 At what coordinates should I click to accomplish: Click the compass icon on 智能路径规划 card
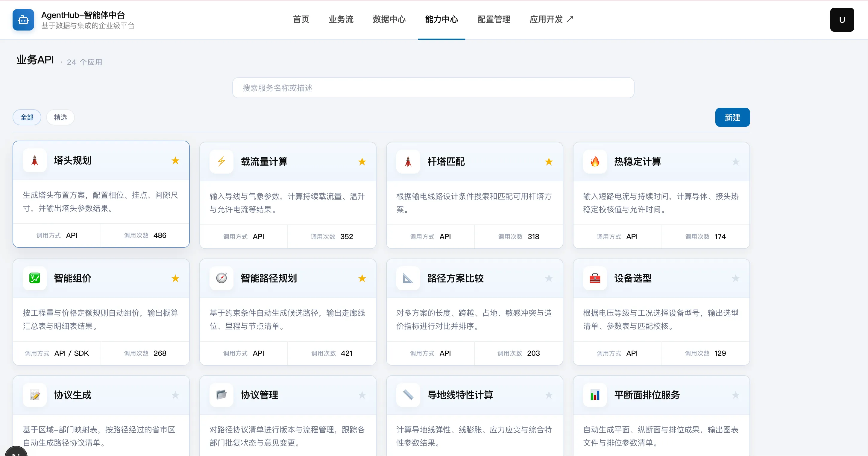pyautogui.click(x=221, y=278)
